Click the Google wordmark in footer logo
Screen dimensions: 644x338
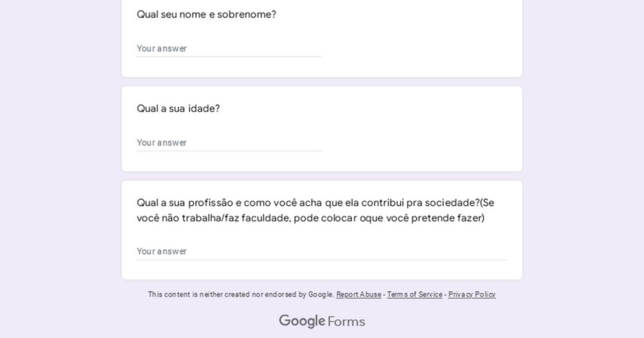point(302,321)
